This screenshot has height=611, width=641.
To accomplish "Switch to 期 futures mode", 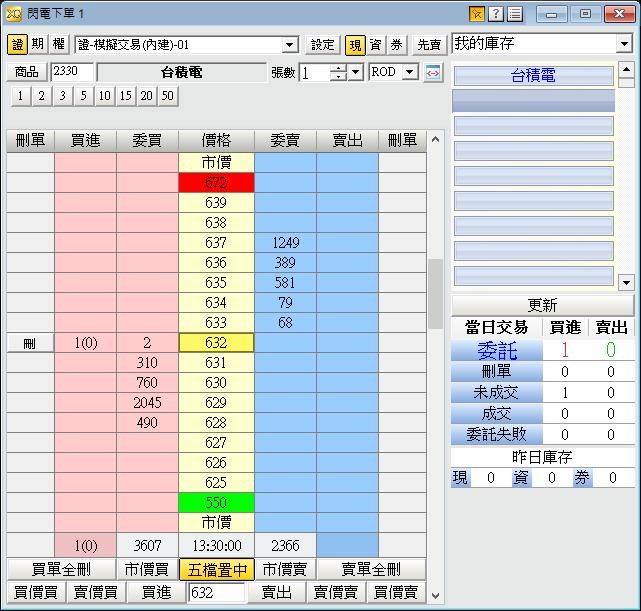I will point(37,45).
